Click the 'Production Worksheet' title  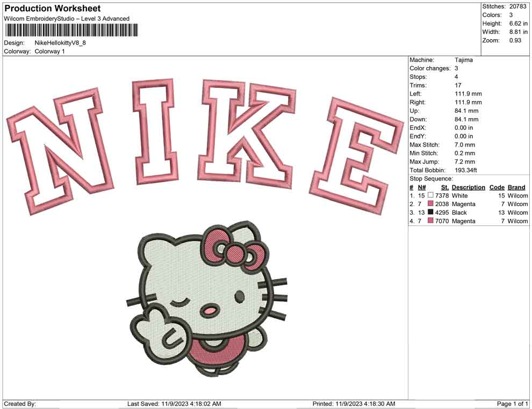click(x=53, y=8)
